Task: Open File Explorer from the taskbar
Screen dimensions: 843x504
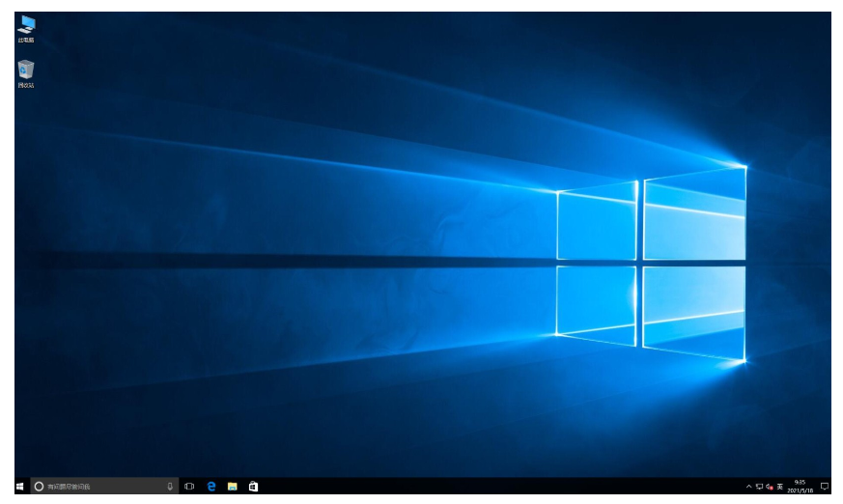Action: click(233, 487)
